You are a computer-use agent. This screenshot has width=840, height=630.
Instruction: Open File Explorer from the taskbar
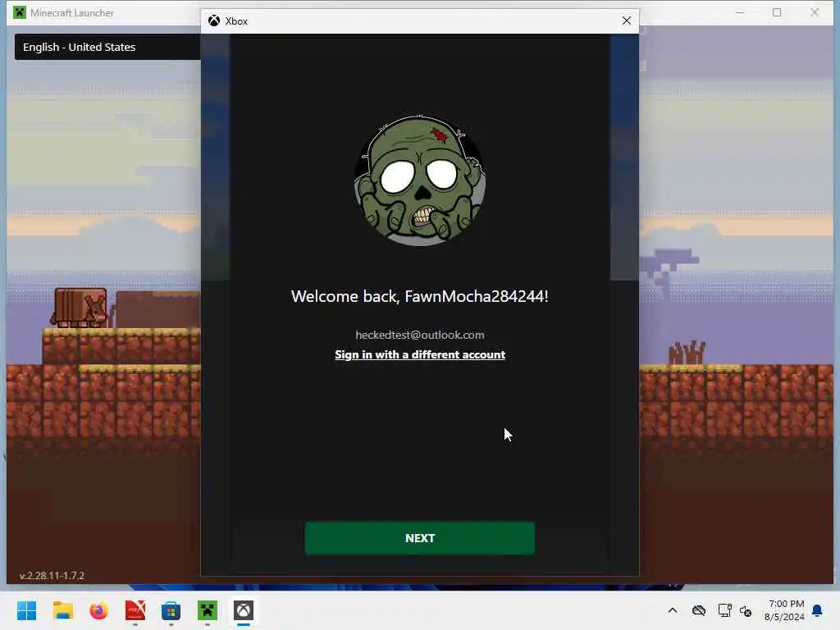pyautogui.click(x=62, y=610)
